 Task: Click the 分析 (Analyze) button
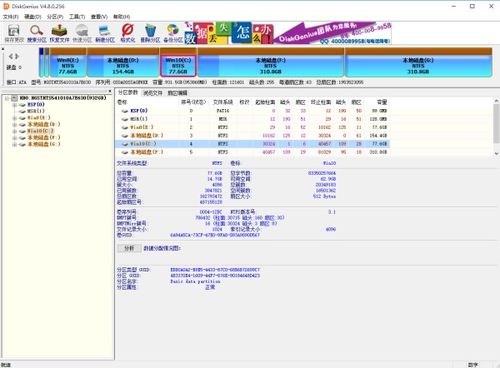pos(129,248)
